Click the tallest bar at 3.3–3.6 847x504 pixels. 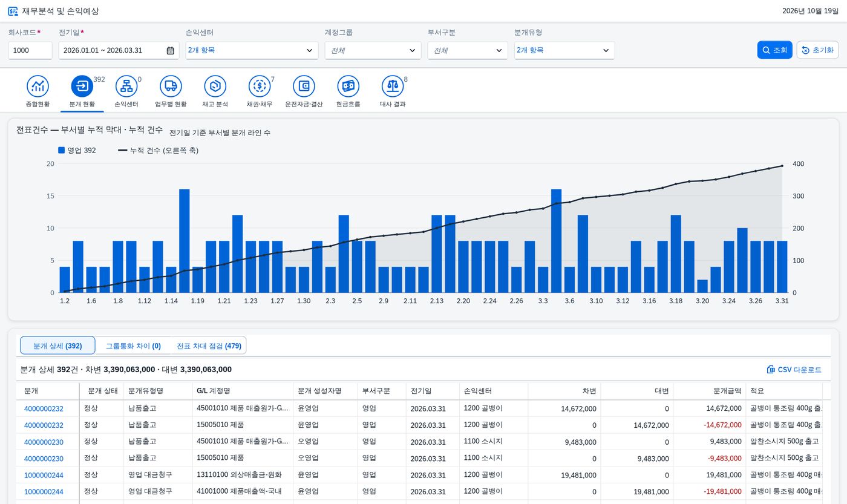click(x=556, y=241)
